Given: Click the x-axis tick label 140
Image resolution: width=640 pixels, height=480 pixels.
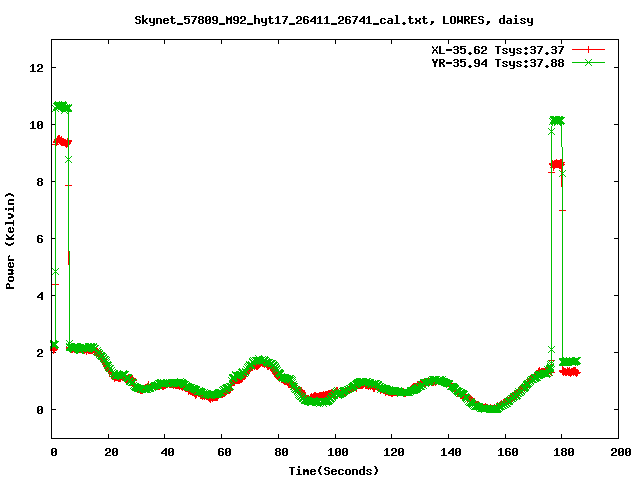Looking at the screenshot, I should 451,452.
